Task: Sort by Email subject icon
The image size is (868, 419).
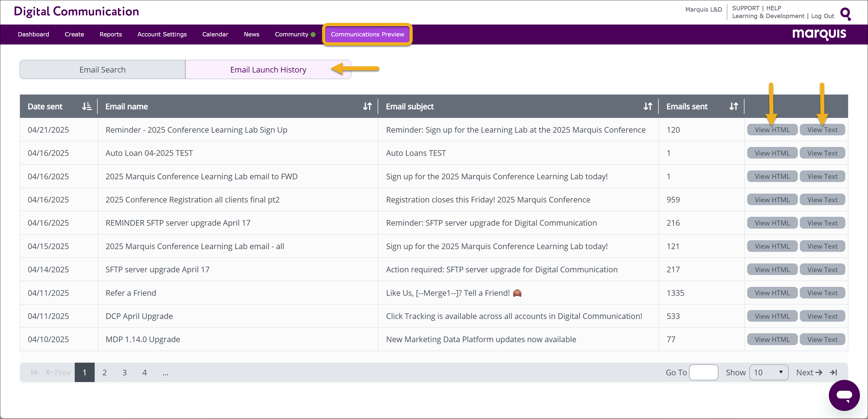Action: (x=648, y=107)
